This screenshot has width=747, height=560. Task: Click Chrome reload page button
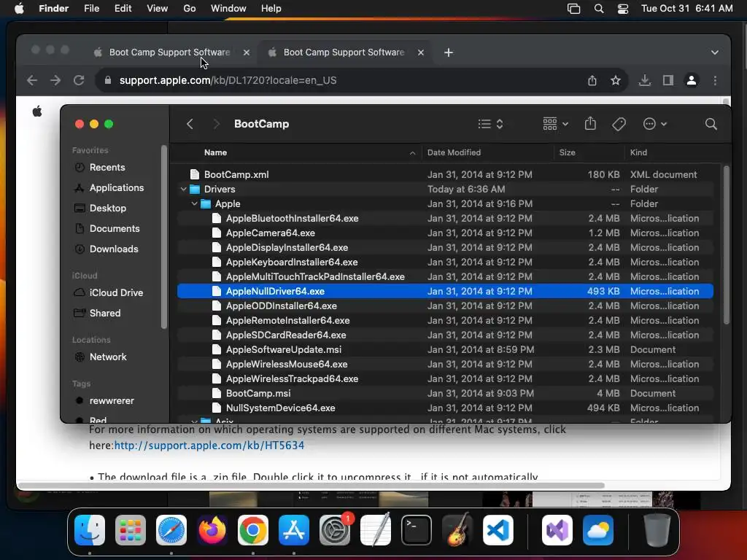click(79, 80)
